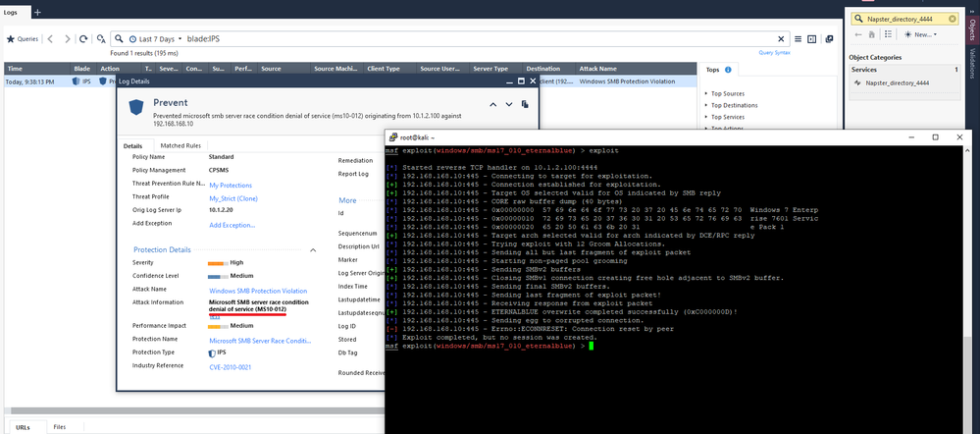980x434 pixels.
Task: Add a new tab with the plus button
Action: coord(37,12)
